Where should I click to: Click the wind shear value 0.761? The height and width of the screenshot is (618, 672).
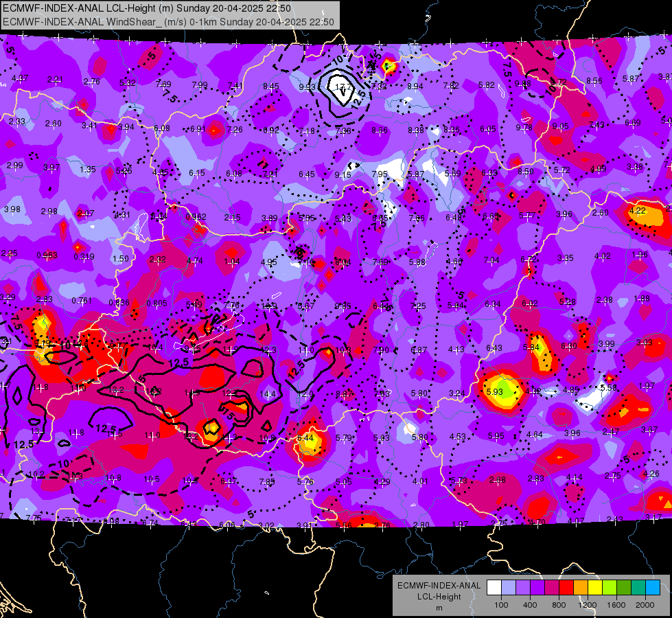(x=82, y=301)
